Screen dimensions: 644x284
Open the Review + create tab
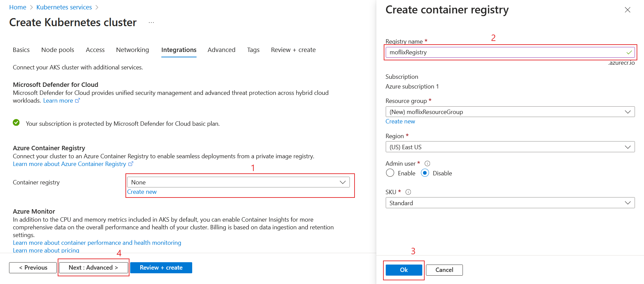(x=293, y=50)
